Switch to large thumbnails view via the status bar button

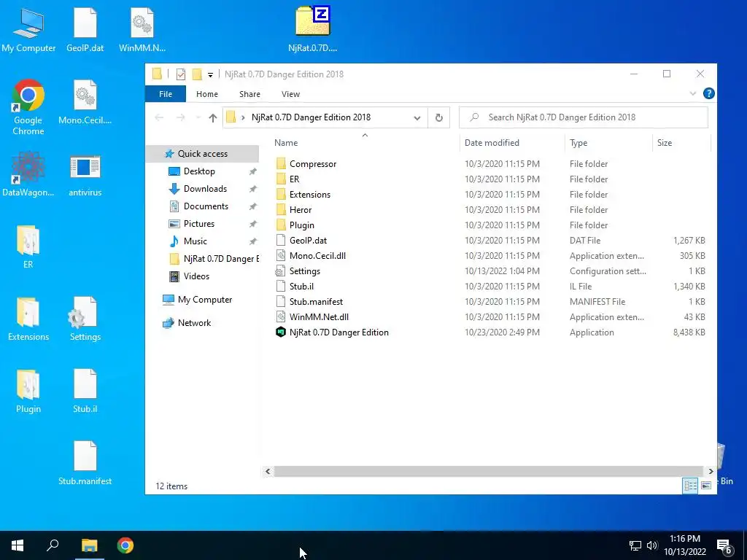point(705,485)
